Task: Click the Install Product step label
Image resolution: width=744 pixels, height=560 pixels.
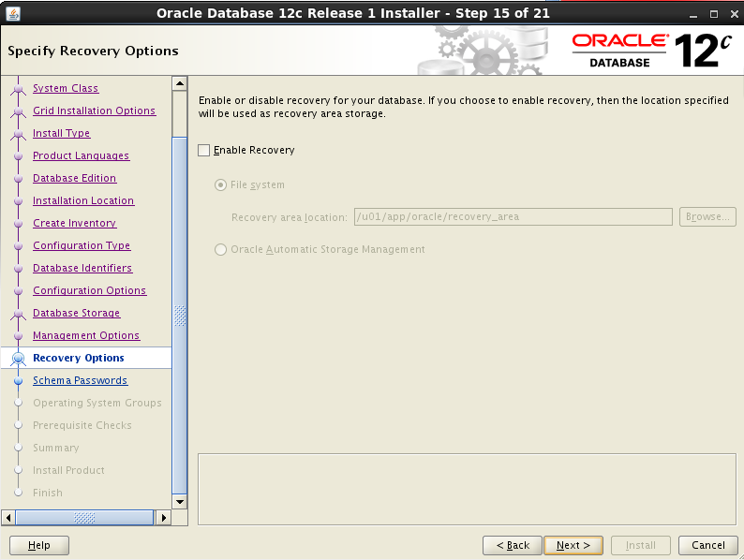Action: click(x=68, y=470)
